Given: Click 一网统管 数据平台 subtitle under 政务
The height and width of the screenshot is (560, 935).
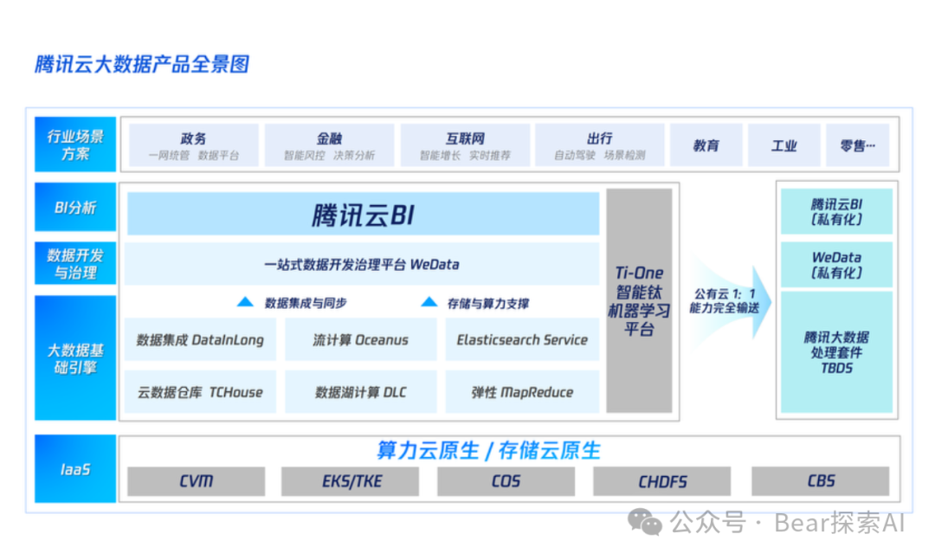Looking at the screenshot, I should click(x=194, y=156).
